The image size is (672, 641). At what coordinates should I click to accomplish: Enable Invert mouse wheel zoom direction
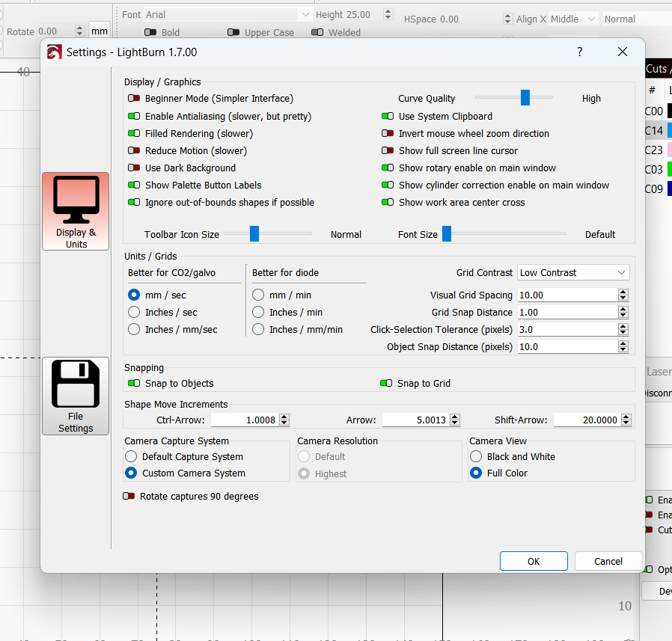(x=388, y=133)
